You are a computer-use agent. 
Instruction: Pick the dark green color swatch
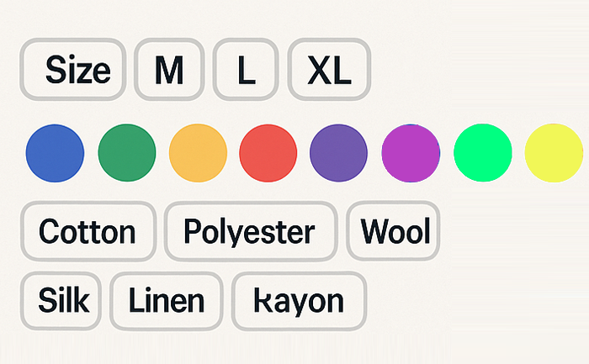point(127,153)
